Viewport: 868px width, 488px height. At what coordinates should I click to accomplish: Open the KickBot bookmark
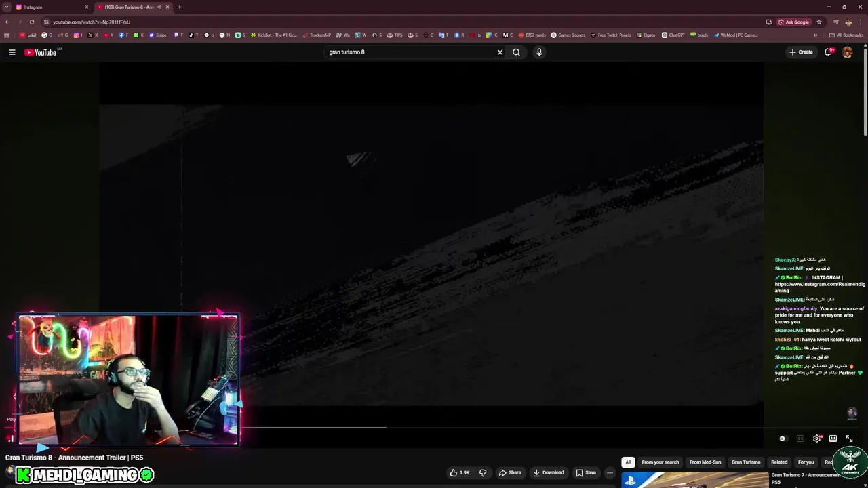pos(274,35)
